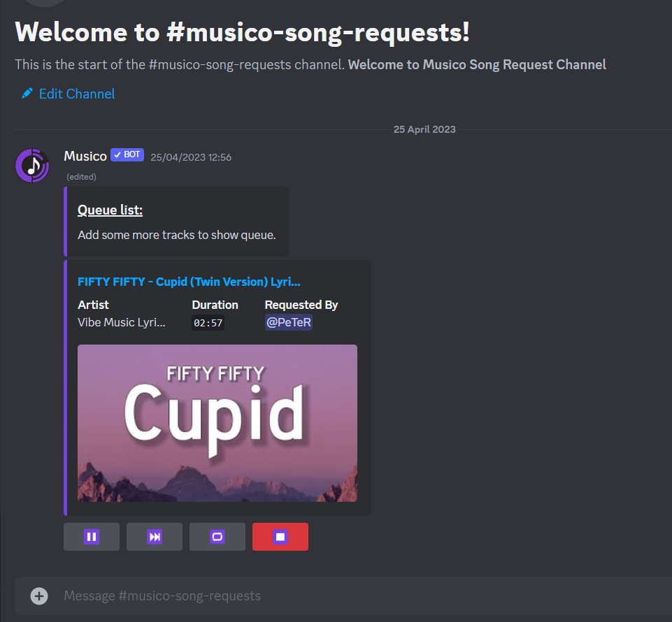This screenshot has width=672, height=622.
Task: Click the (edited) label under Musico
Action: click(x=81, y=177)
